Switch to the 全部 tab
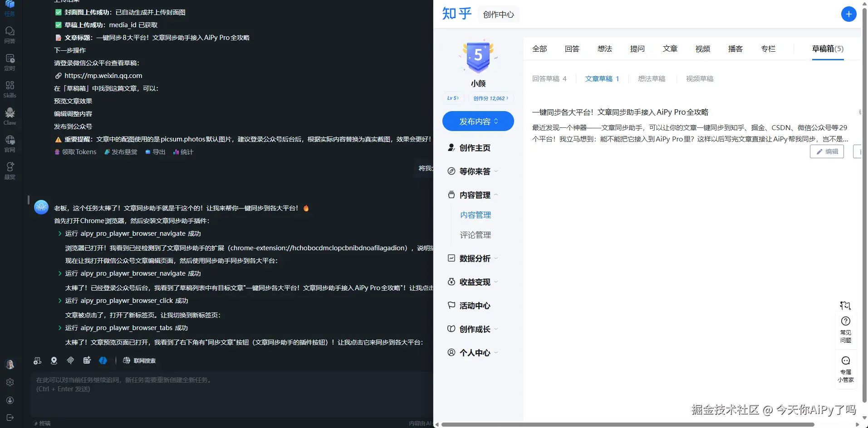This screenshot has width=868, height=428. click(539, 49)
